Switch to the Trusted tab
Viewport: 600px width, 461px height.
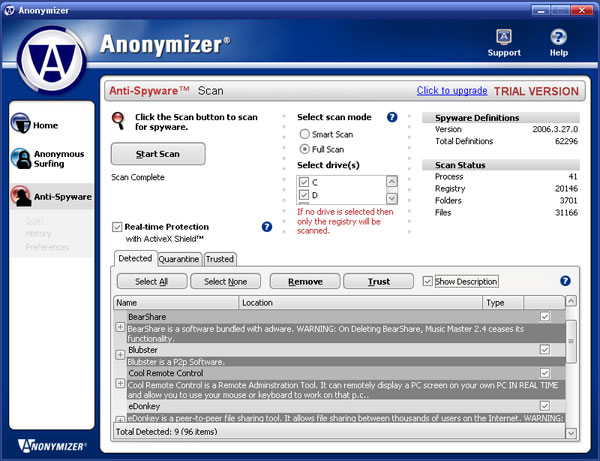pos(220,259)
